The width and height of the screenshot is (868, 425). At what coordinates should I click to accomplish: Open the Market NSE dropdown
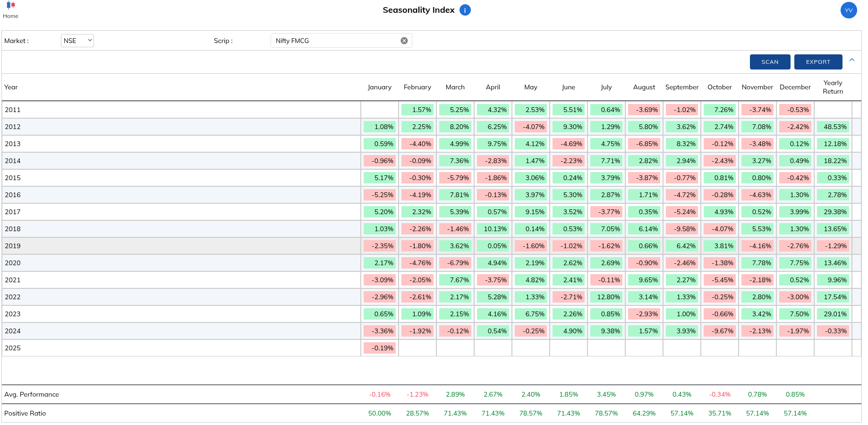77,41
